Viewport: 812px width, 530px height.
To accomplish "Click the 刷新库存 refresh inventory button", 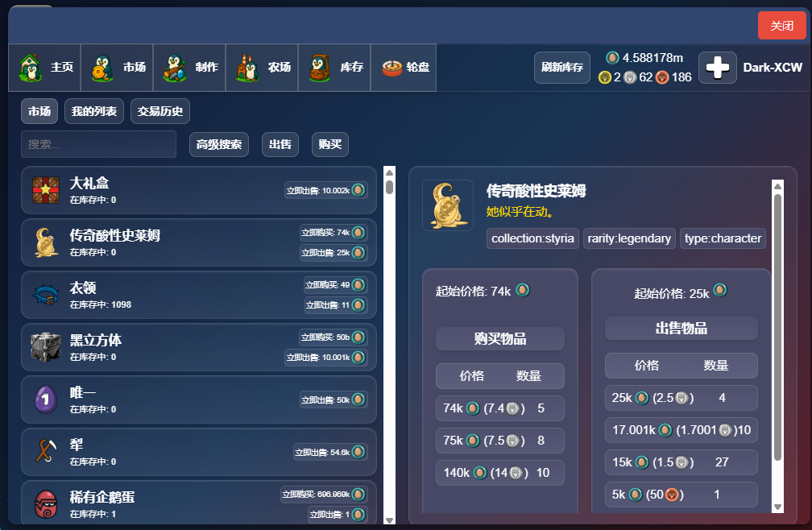I will click(x=562, y=68).
